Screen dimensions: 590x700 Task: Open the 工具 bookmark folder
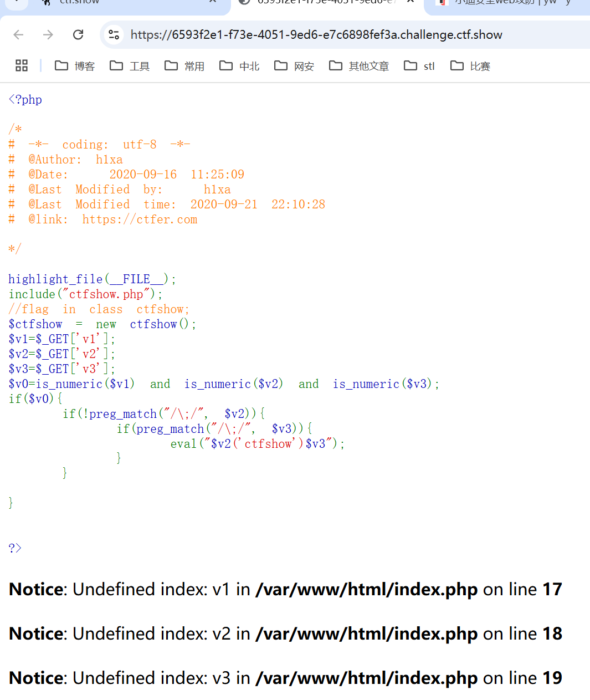(130, 66)
